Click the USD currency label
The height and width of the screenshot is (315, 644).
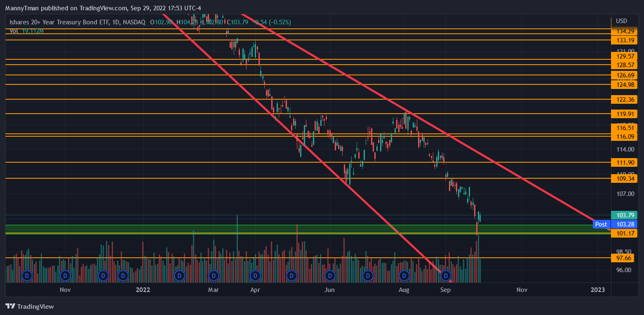pyautogui.click(x=621, y=21)
